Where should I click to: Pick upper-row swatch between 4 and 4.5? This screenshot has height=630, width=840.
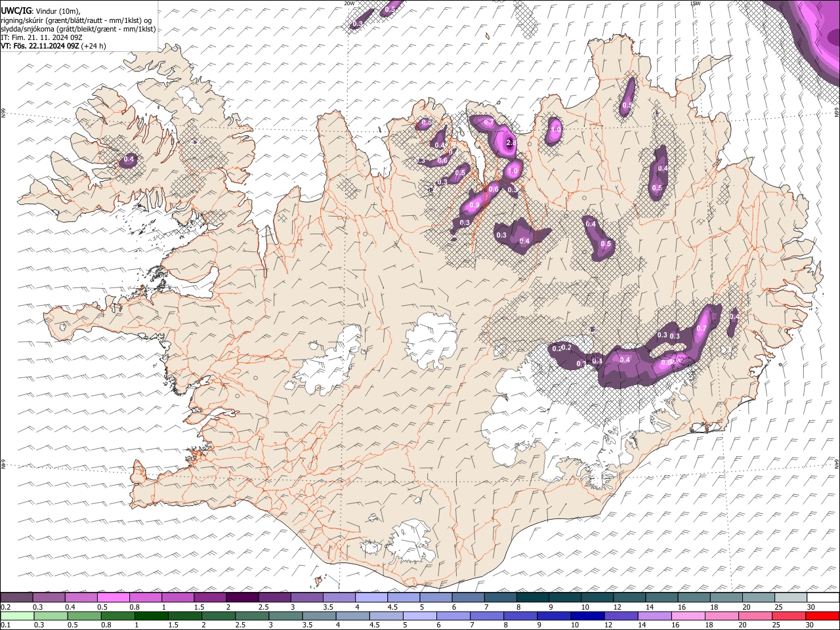[x=371, y=597]
